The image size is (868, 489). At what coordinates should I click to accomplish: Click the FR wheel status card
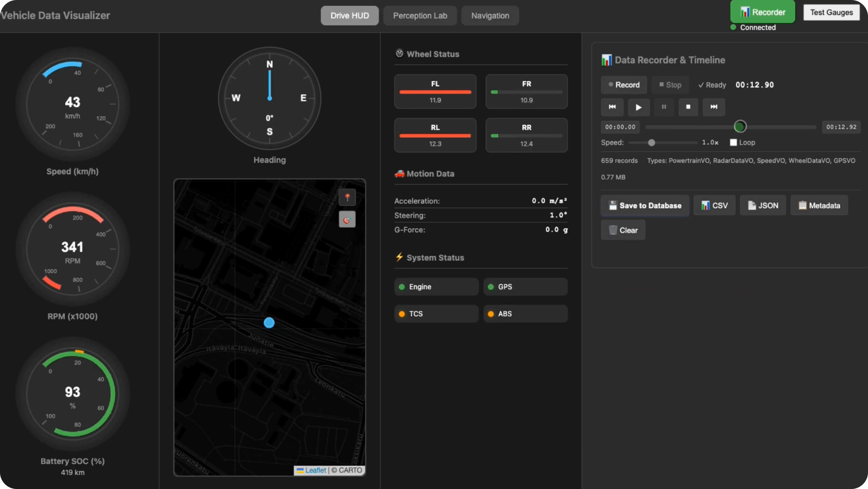526,91
